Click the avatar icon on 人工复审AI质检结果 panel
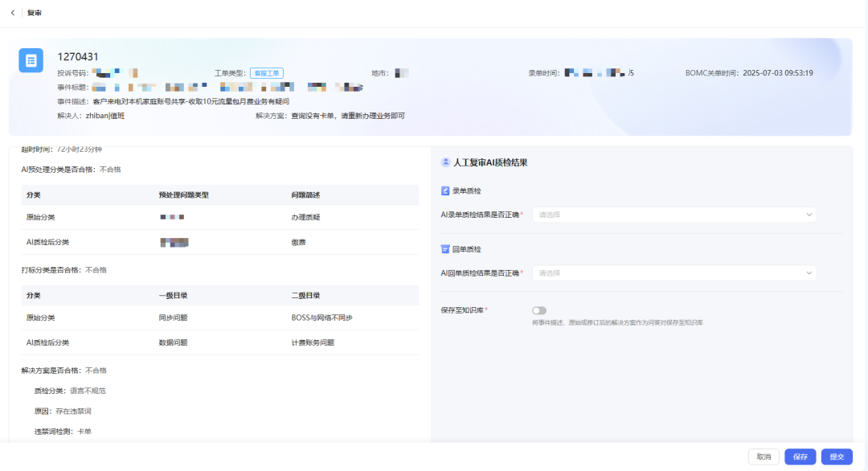This screenshot has width=868, height=471. [444, 163]
